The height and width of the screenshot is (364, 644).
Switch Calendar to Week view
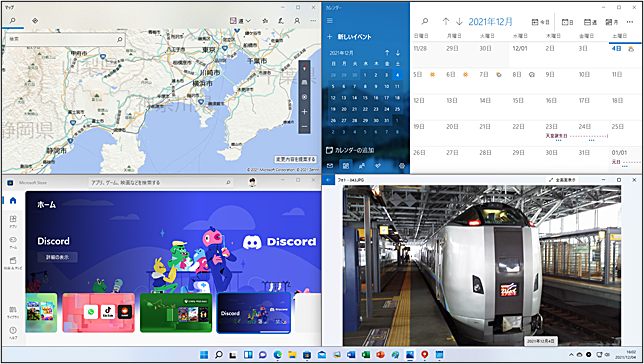590,22
